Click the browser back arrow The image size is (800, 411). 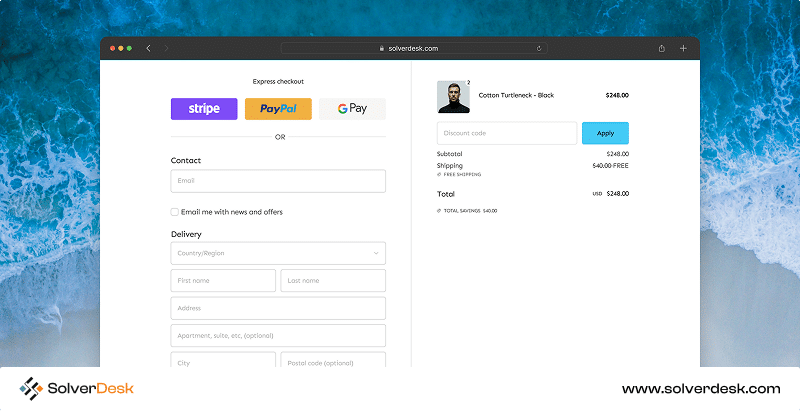[148, 48]
